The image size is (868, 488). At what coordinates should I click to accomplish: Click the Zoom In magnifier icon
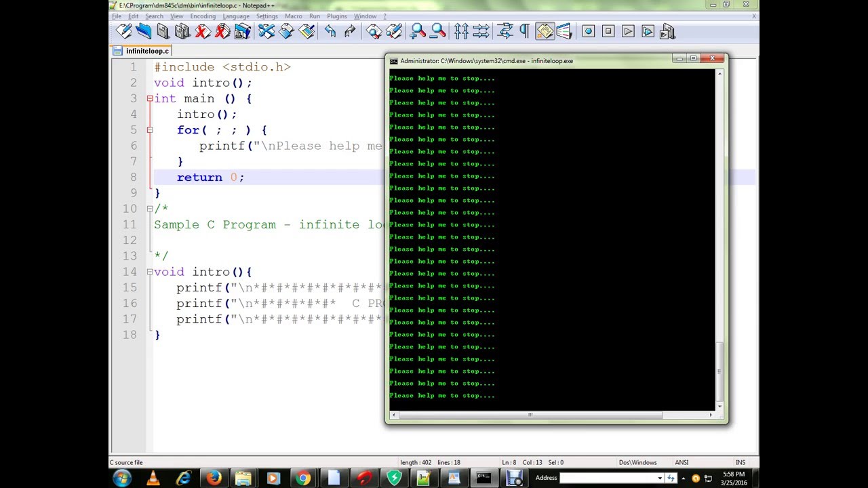[x=418, y=31]
